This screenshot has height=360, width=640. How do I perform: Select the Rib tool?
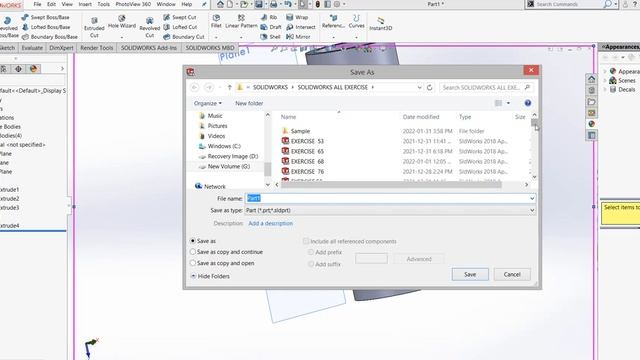point(269,17)
